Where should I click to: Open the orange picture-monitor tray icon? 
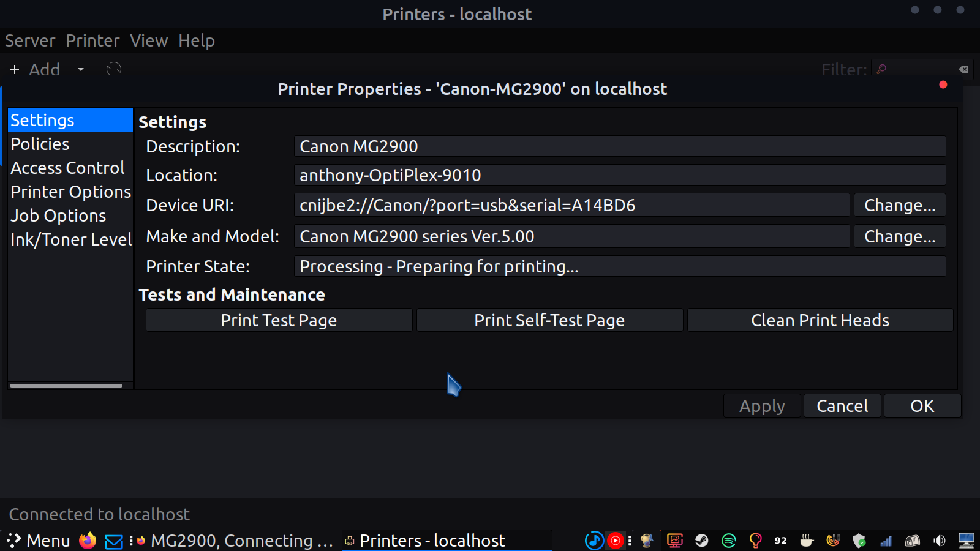point(675,541)
